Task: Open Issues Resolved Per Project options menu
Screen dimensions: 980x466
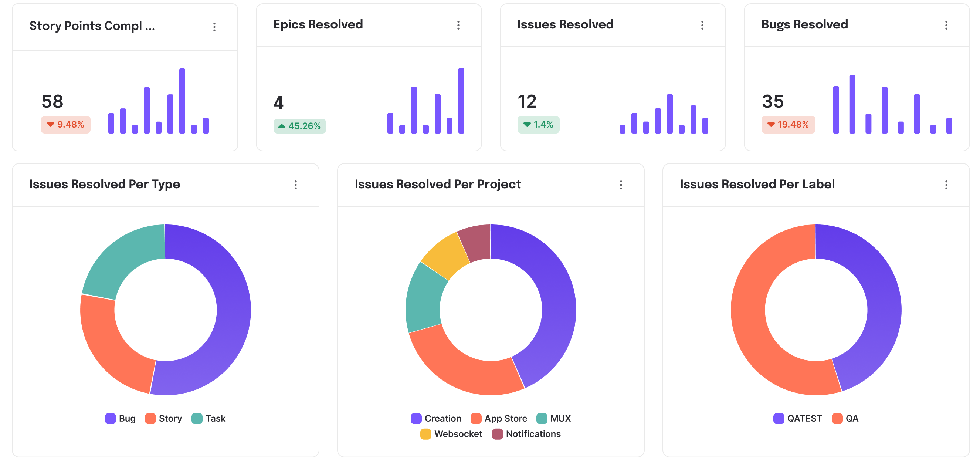Action: click(x=620, y=185)
